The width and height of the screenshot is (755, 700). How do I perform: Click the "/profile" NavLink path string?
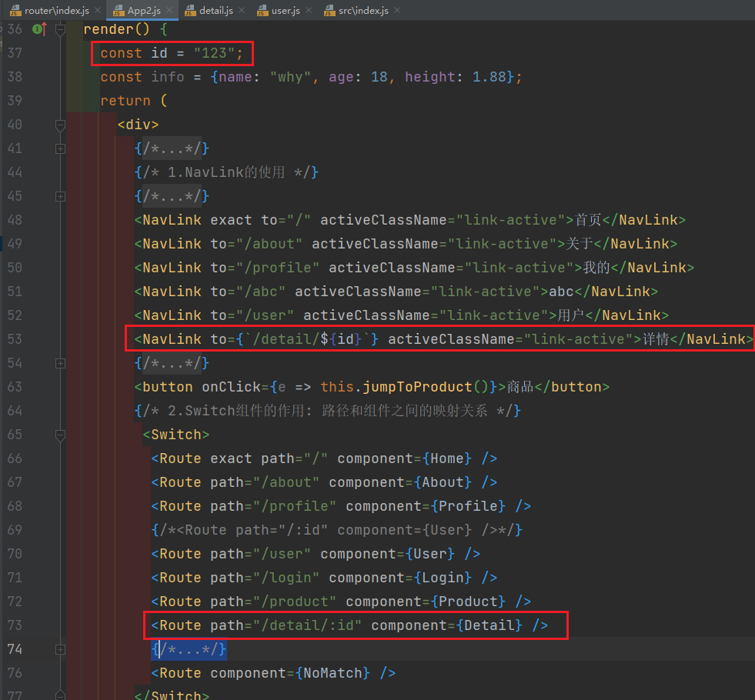point(277,268)
